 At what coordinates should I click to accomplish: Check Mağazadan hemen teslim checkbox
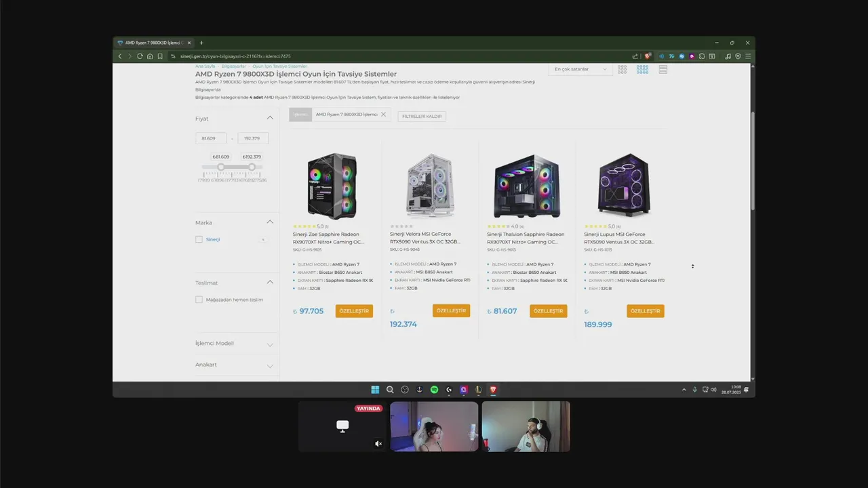(199, 300)
